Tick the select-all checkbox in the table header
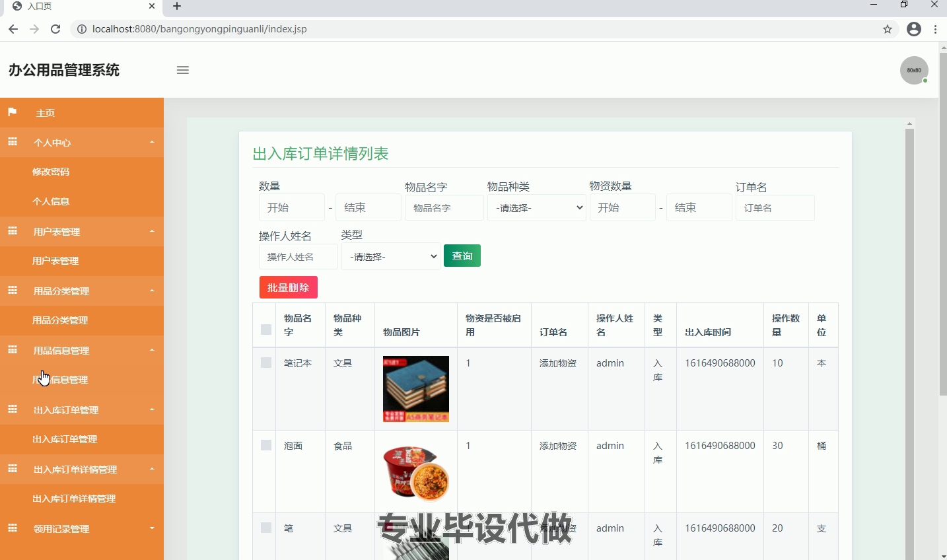The height and width of the screenshot is (560, 947). pos(266,330)
